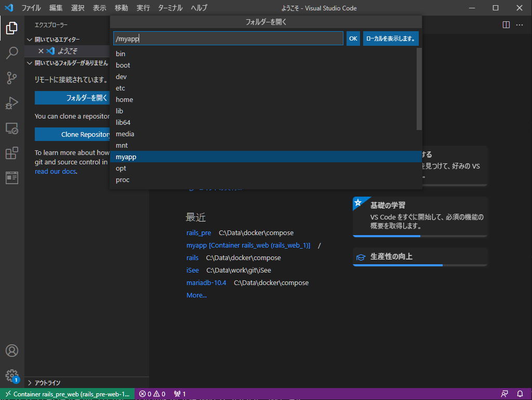Select the highlighted myapp folder
The width and height of the screenshot is (532, 400).
click(265, 157)
